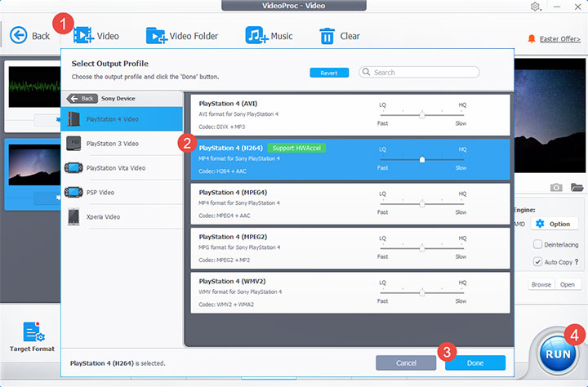Add a file with the Video icon

point(83,36)
